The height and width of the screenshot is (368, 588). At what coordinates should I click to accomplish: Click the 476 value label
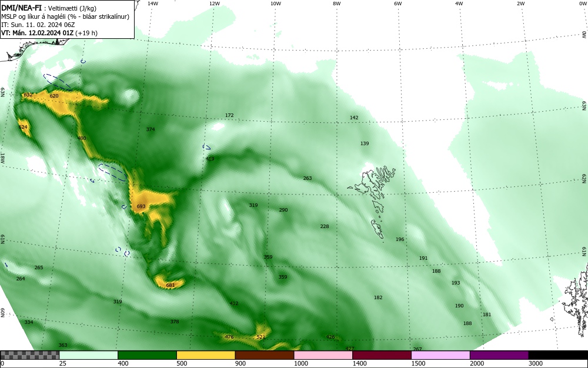coord(229,337)
